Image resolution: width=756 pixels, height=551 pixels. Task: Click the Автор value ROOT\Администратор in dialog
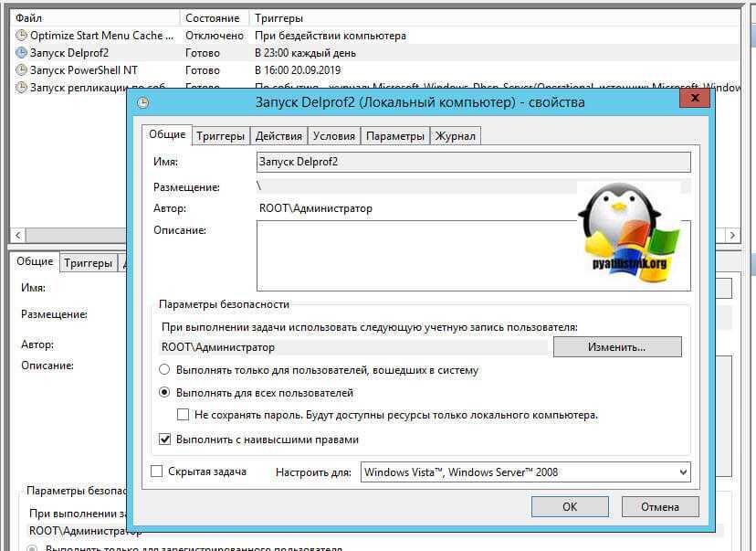click(x=316, y=208)
